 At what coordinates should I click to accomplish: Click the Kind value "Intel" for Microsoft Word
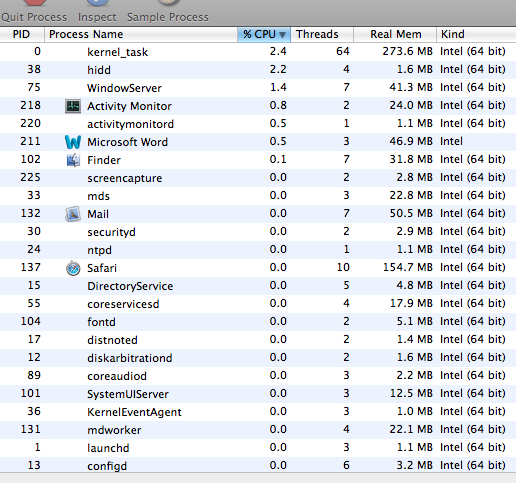pos(451,141)
